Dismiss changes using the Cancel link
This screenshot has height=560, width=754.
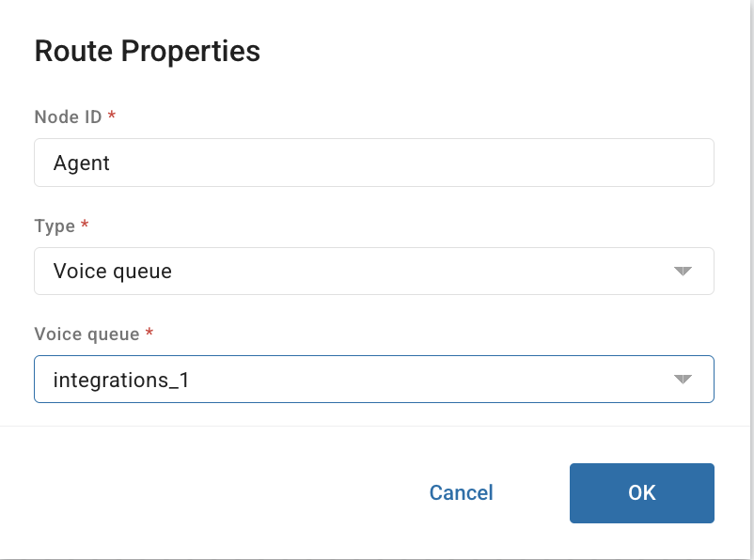coord(461,492)
